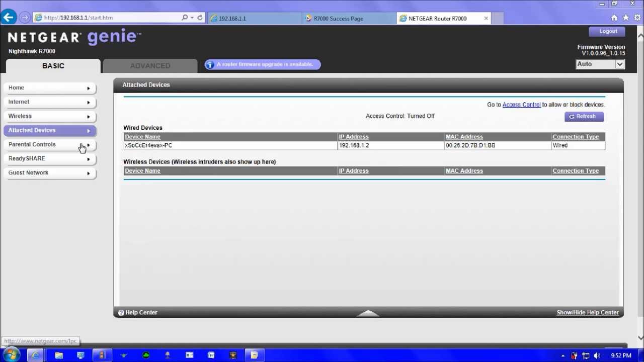Viewport: 644px width, 362px height.
Task: Click the search magnifier in the address bar
Action: 185,18
